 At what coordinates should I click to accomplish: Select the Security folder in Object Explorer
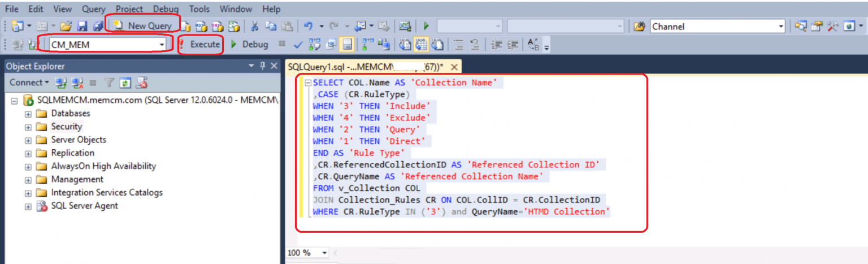tap(66, 127)
